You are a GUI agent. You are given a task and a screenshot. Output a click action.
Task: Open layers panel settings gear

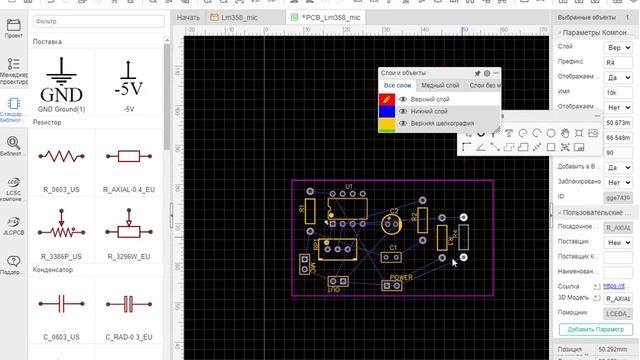[487, 73]
